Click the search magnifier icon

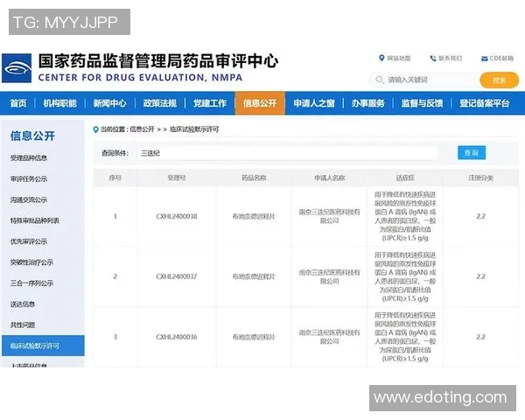380,80
